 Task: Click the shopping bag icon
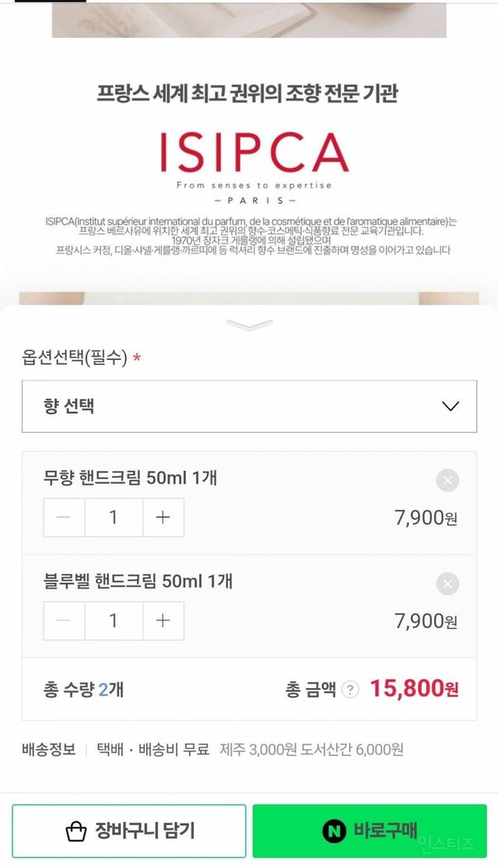(x=75, y=831)
